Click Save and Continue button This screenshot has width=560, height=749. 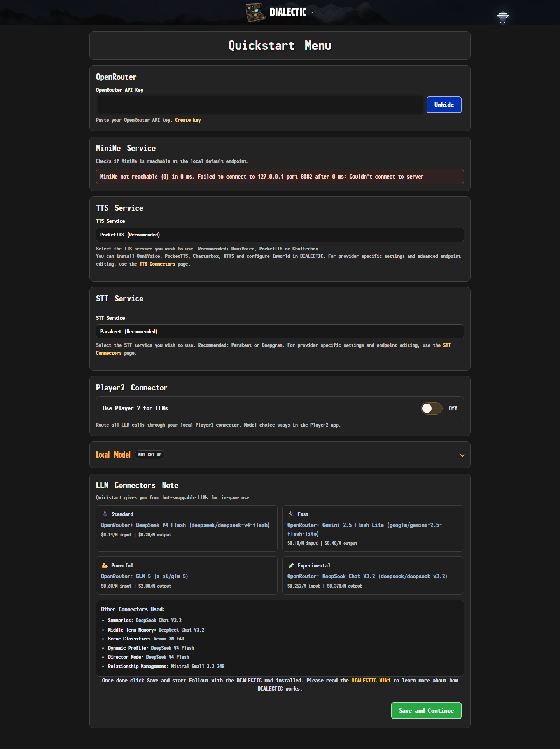tap(426, 710)
